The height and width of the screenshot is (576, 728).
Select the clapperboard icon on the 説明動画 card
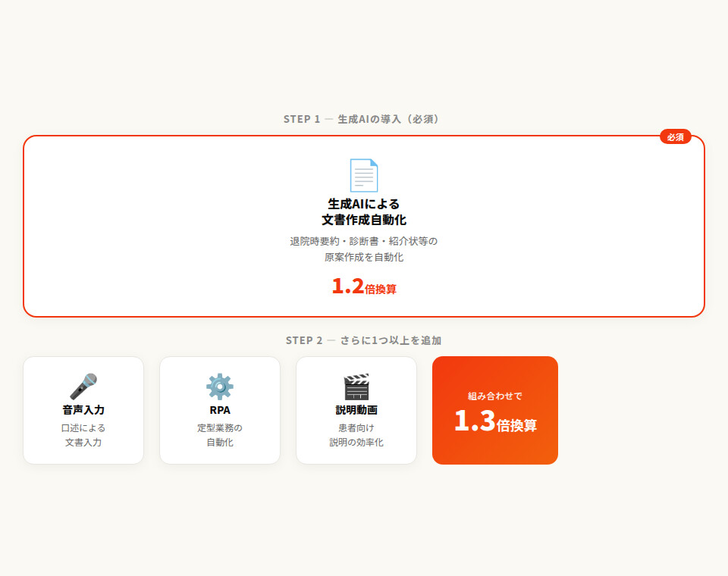pyautogui.click(x=356, y=387)
